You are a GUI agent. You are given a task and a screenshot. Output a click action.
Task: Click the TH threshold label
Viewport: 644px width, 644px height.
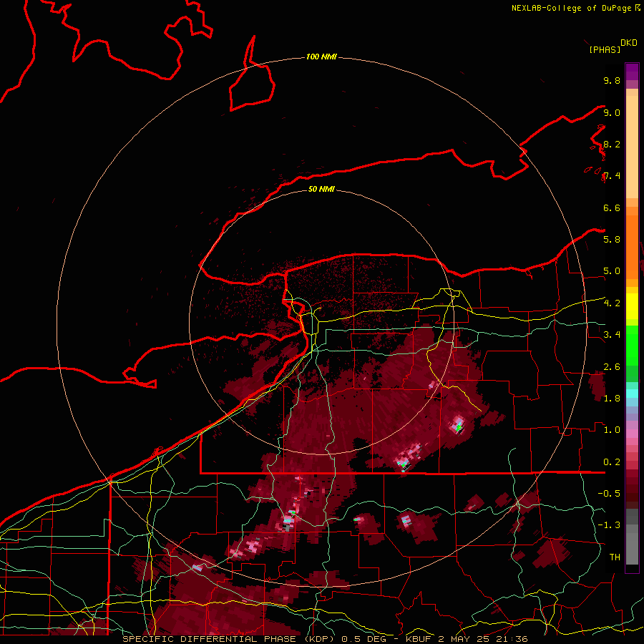[x=615, y=557]
